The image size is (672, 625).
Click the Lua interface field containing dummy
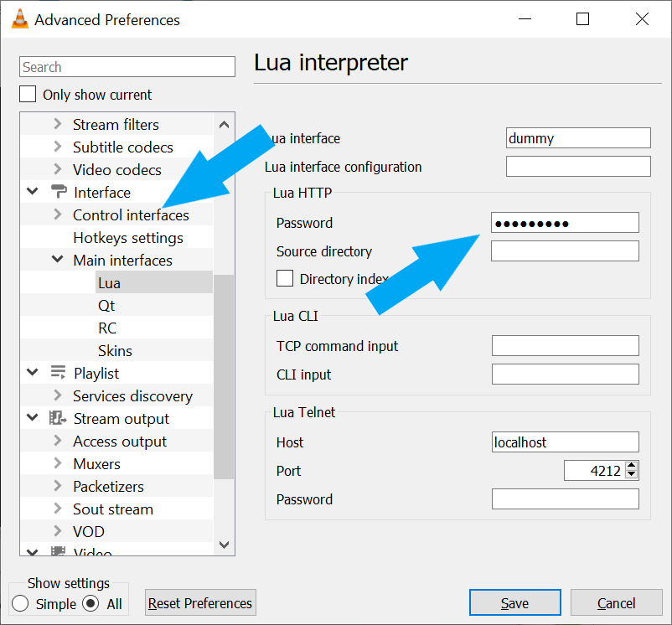tap(578, 138)
